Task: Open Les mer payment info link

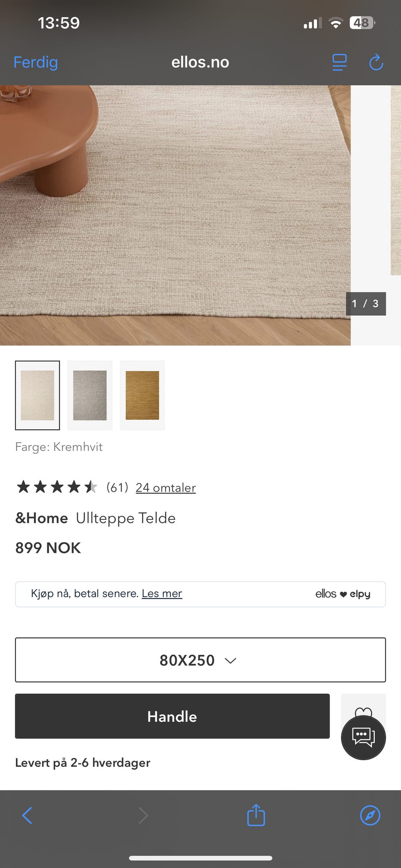Action: pos(162,593)
